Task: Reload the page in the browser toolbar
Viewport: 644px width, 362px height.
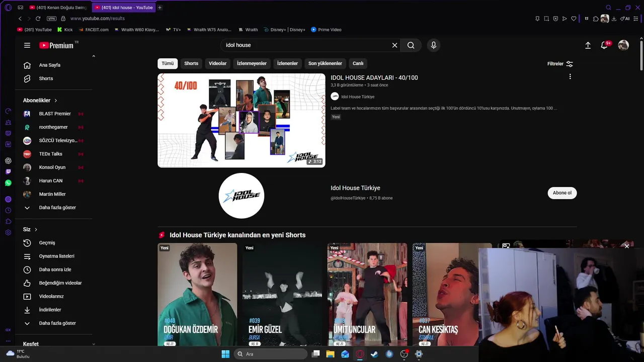Action: tap(38, 19)
